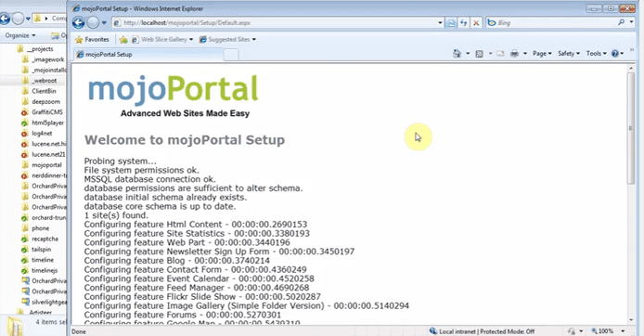This screenshot has width=644, height=336.
Task: Click the Help question mark icon
Action: (x=615, y=54)
